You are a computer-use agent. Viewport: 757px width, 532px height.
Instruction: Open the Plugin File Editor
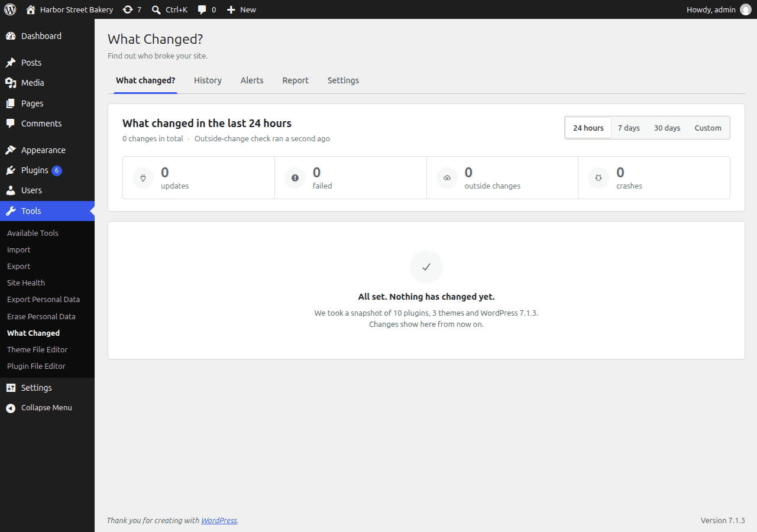(x=36, y=366)
